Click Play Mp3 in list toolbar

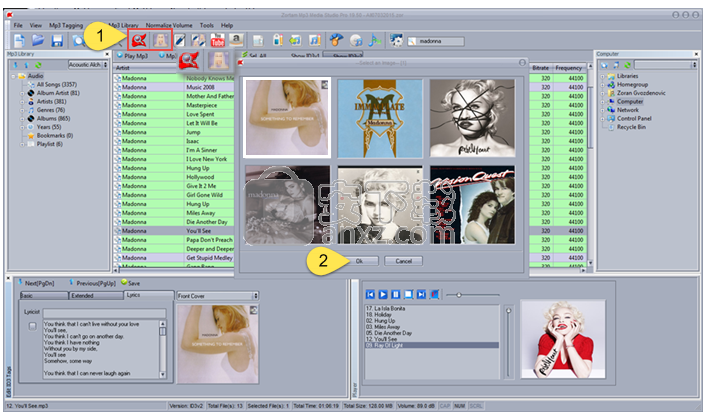[x=132, y=56]
